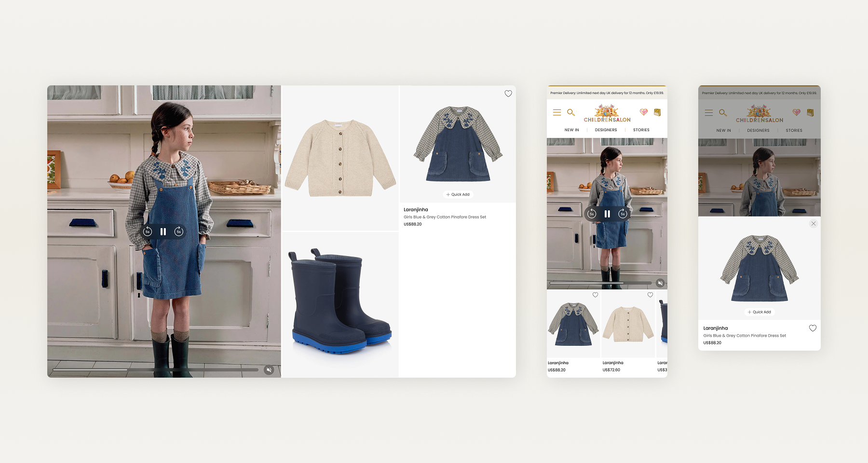Click the heart above the desktop pinafore dress
Viewport: 868px width, 463px height.
click(x=508, y=94)
